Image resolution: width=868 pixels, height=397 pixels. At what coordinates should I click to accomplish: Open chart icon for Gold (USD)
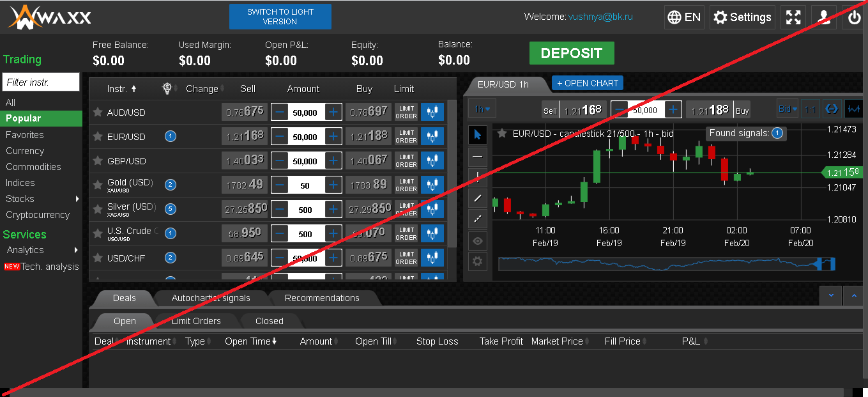(432, 185)
